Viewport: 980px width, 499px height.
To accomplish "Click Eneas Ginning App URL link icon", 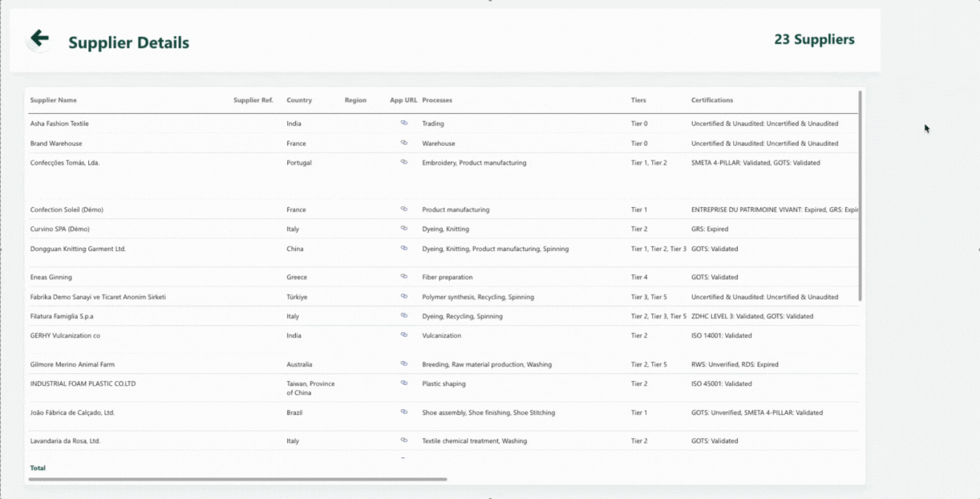I will point(404,277).
